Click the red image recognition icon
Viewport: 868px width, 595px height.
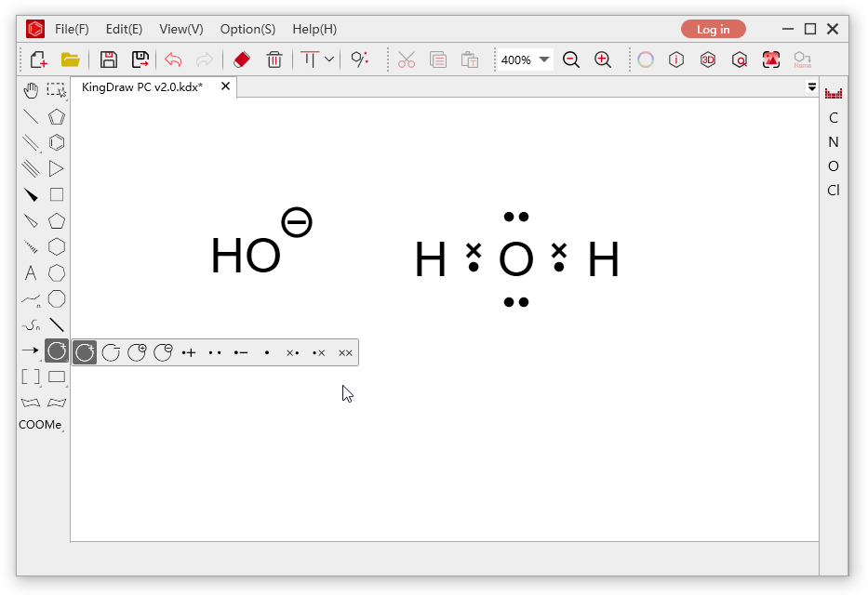tap(771, 59)
